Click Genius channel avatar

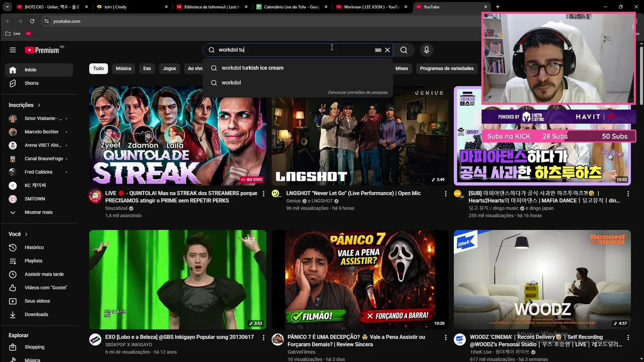tap(276, 194)
